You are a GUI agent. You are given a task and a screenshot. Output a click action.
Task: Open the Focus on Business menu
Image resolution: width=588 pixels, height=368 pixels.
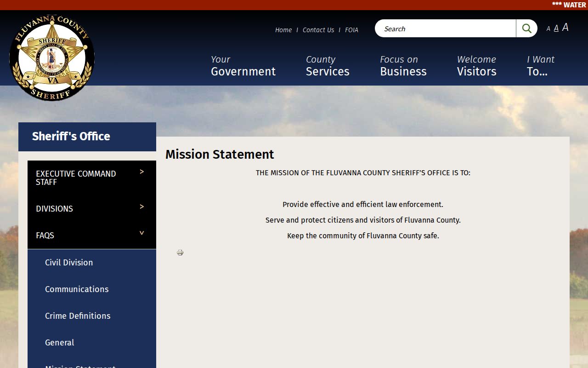(403, 66)
